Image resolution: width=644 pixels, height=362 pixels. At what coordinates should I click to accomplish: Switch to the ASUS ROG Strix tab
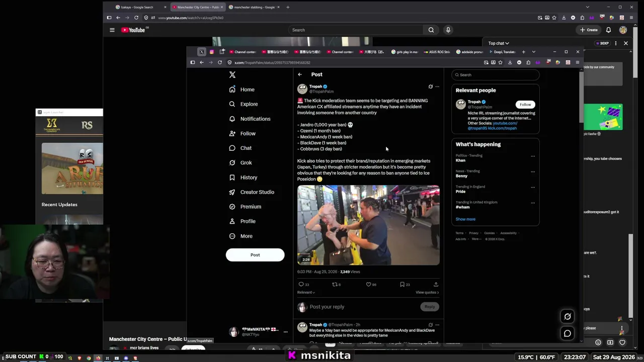(436, 52)
